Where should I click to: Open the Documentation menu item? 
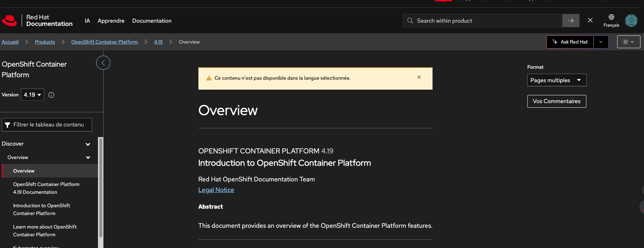[152, 21]
